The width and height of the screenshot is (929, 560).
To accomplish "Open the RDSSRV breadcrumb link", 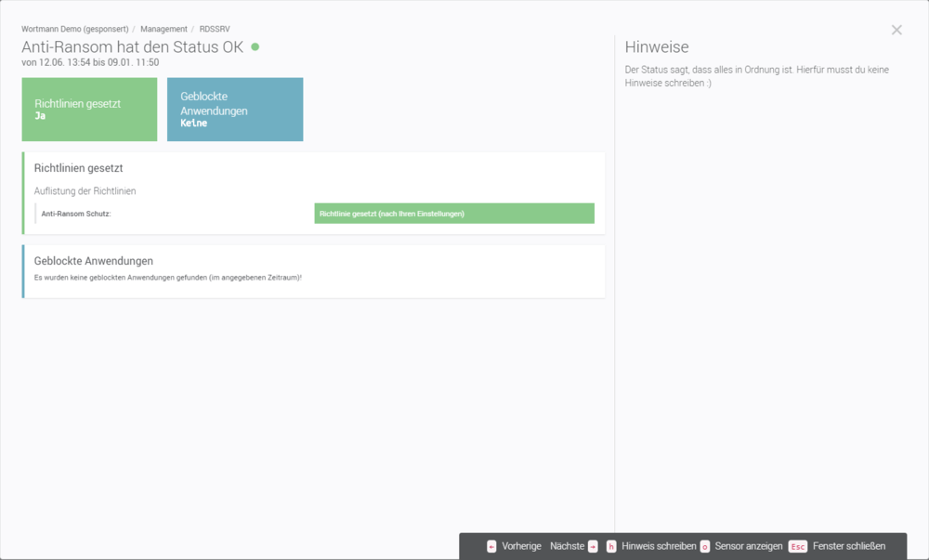I will (216, 29).
